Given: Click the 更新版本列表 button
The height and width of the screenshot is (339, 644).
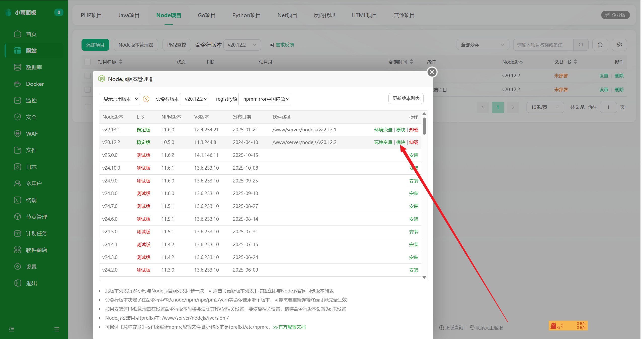Looking at the screenshot, I should [x=406, y=98].
